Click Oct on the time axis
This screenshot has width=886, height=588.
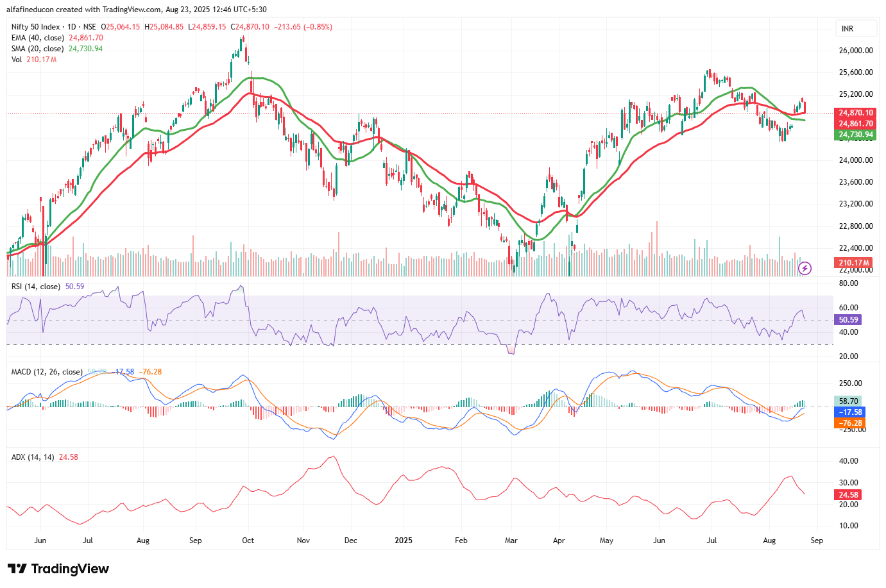(248, 541)
